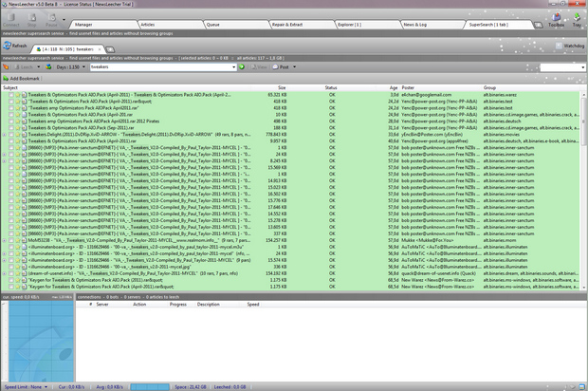Check the first row 65.321 KB checkbox
Viewport: 588px width, 391px height.
pyautogui.click(x=11, y=95)
